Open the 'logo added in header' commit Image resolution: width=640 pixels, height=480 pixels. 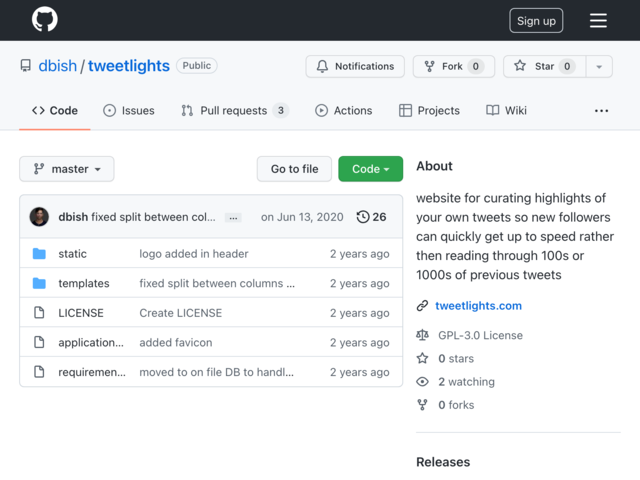[193, 253]
